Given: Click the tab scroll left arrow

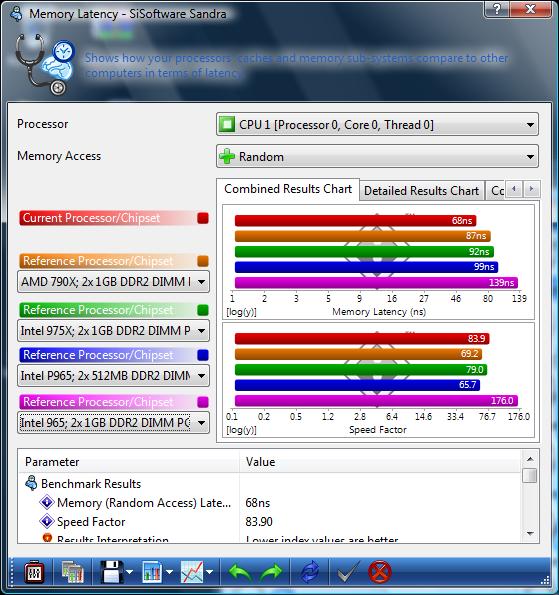Looking at the screenshot, I should click(x=514, y=189).
